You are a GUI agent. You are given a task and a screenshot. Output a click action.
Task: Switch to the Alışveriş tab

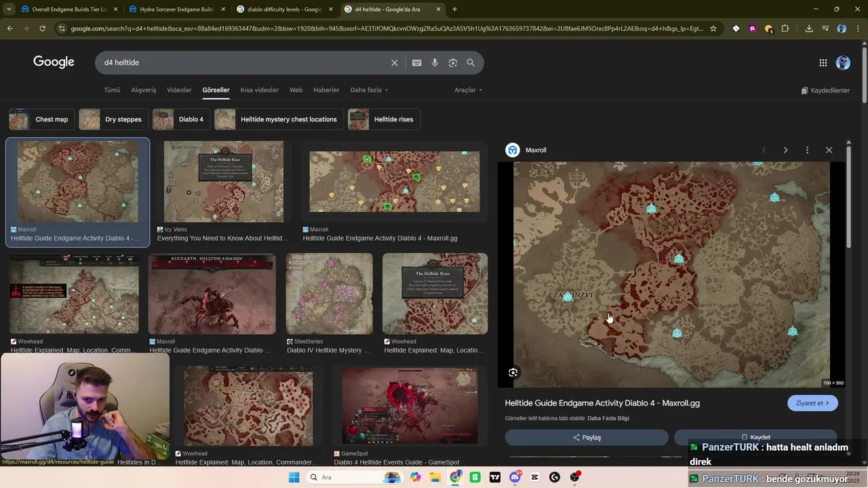tap(143, 90)
